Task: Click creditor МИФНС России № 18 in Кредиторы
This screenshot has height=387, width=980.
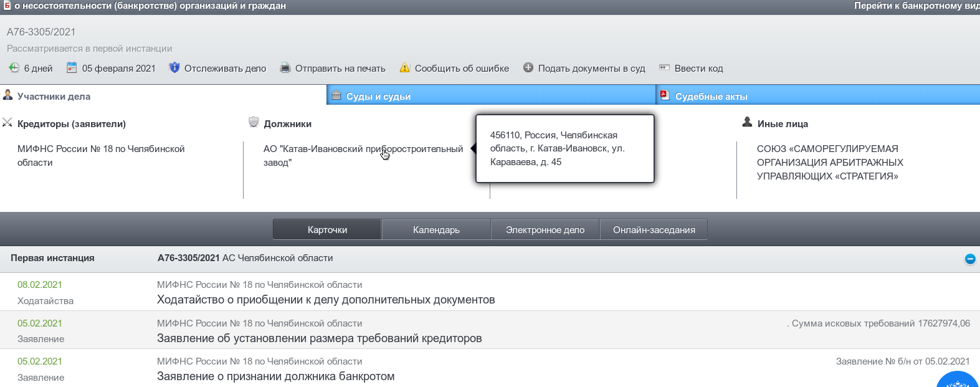Action: [x=101, y=155]
